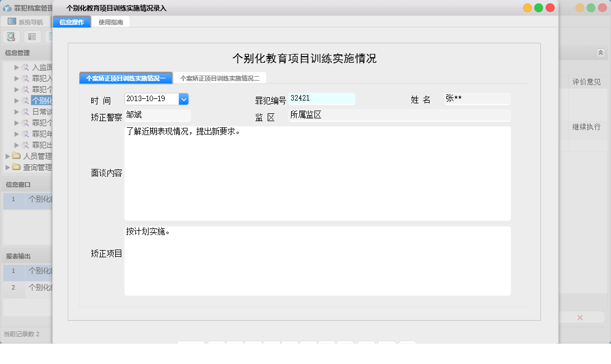Click the 罪犯编号 field showing 32421
This screenshot has height=364, width=611.
(322, 98)
